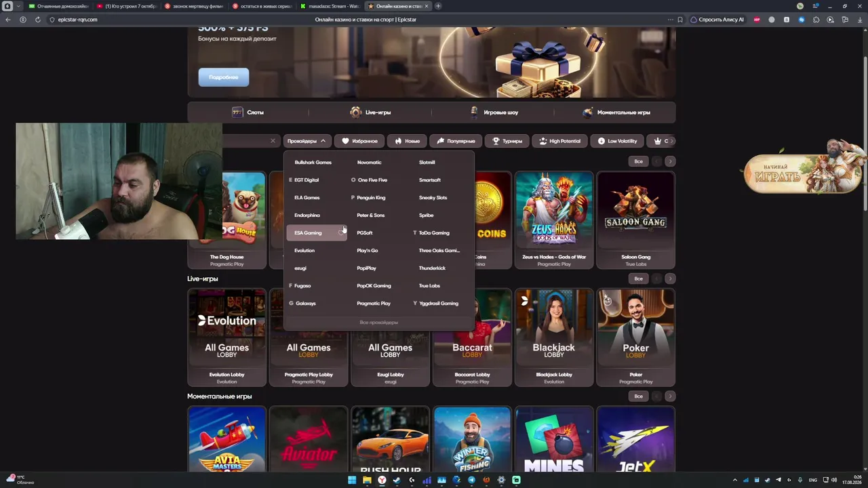Launch the Winter Fishing instant game

point(472,439)
